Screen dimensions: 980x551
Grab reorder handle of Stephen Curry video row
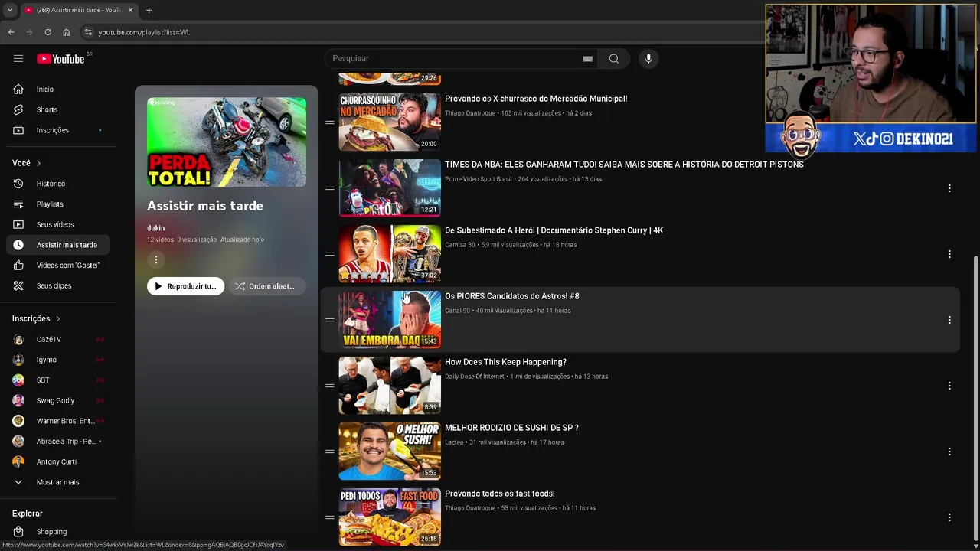329,254
